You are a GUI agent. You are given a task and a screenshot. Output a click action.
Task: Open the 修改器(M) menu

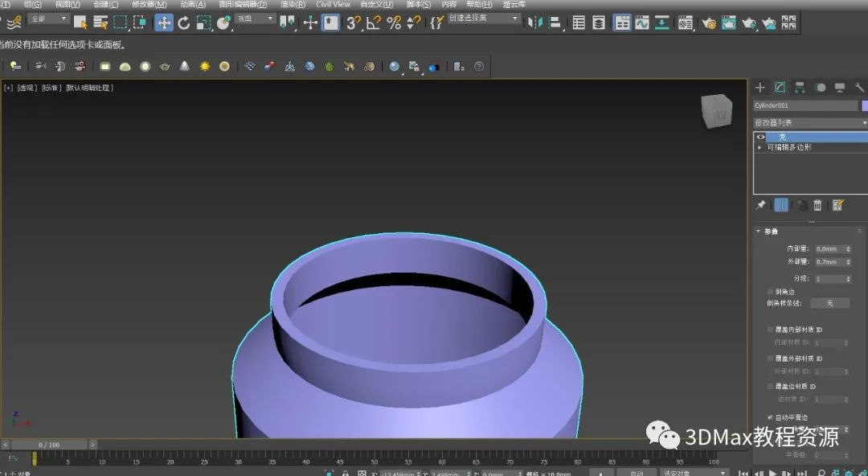149,4
